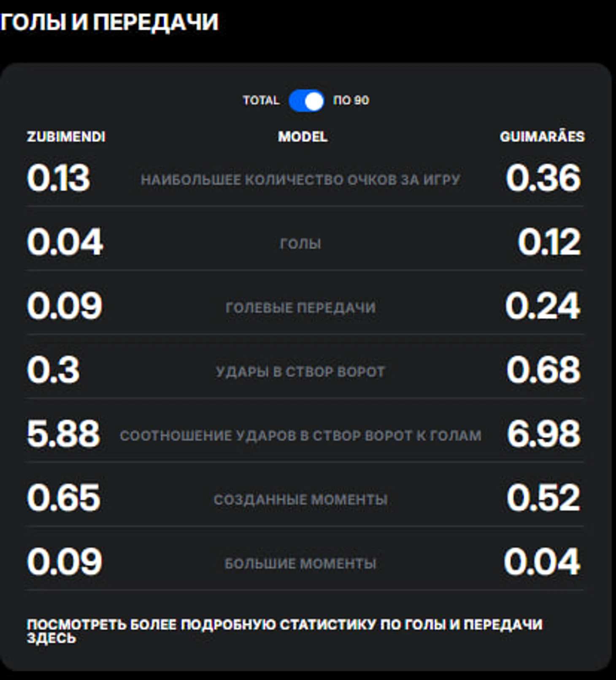The width and height of the screenshot is (616, 680).
Task: Select Guimarães's 0.24 assists value
Action: [543, 305]
